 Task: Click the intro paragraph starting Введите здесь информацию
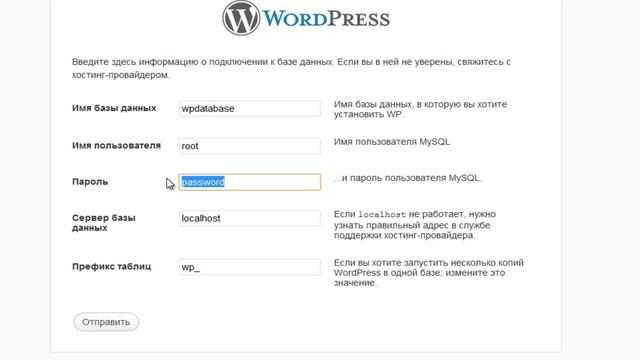click(x=291, y=68)
